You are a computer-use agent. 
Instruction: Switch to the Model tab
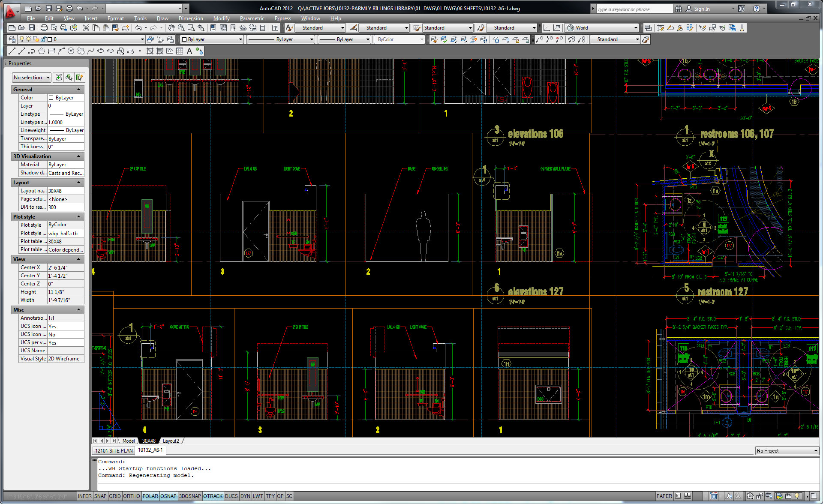tap(128, 441)
